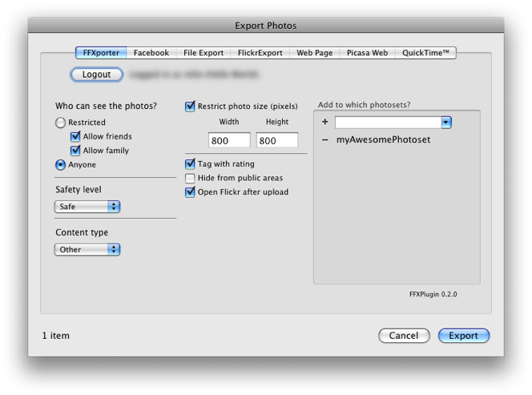532x395 pixels.
Task: Switch to the Facebook tab
Action: [x=151, y=53]
